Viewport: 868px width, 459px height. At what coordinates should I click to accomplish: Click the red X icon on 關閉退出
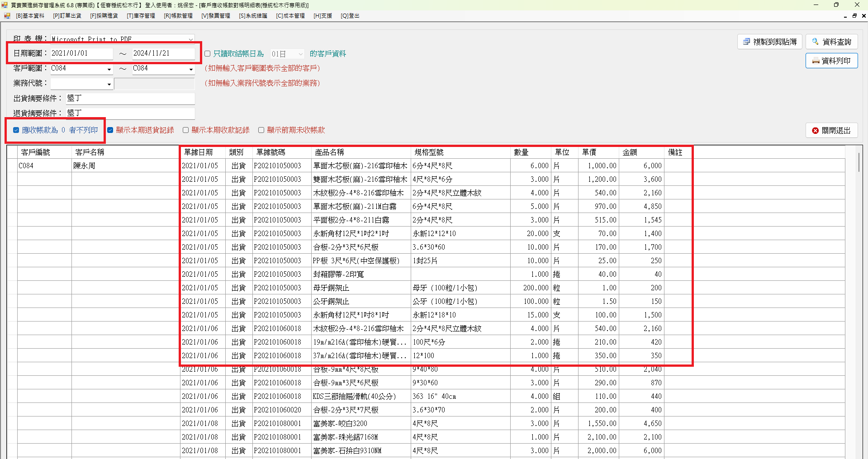coord(815,131)
